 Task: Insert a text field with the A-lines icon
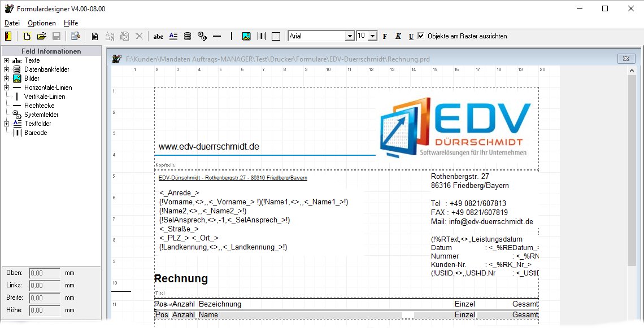[x=173, y=36]
